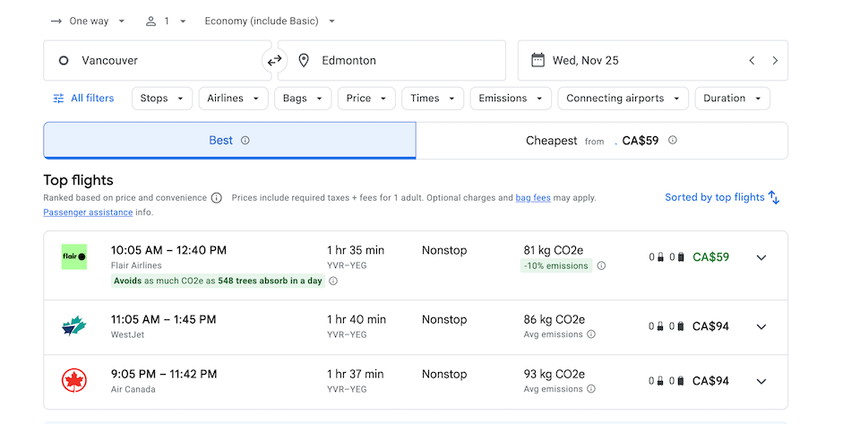Image resolution: width=860 pixels, height=424 pixels.
Task: Switch to the Cheapest tab
Action: pyautogui.click(x=602, y=140)
